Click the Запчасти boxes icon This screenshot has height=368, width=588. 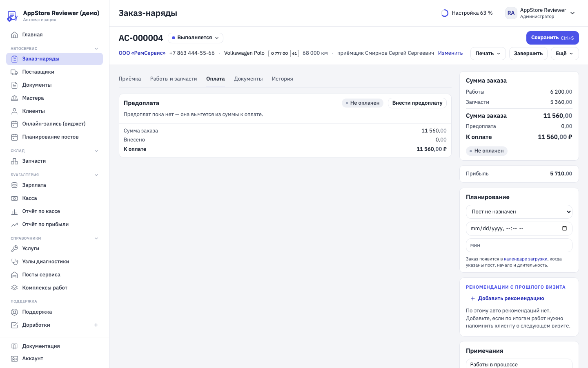(14, 161)
